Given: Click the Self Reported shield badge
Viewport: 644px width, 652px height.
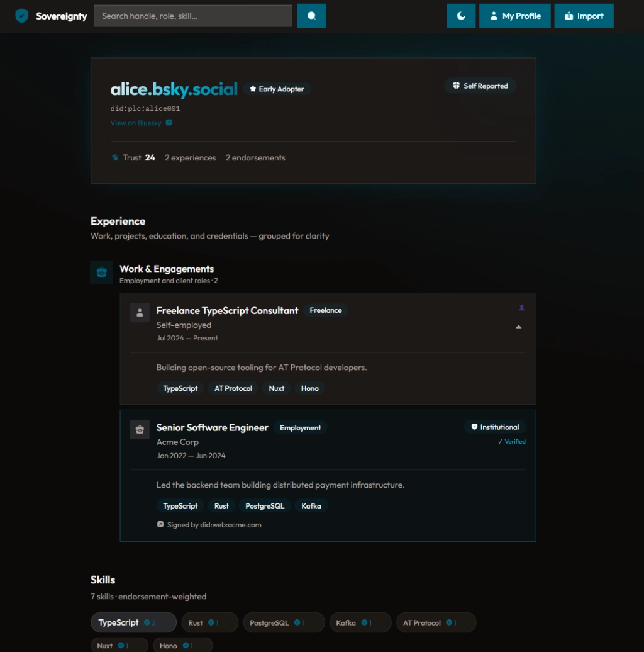Looking at the screenshot, I should [480, 86].
